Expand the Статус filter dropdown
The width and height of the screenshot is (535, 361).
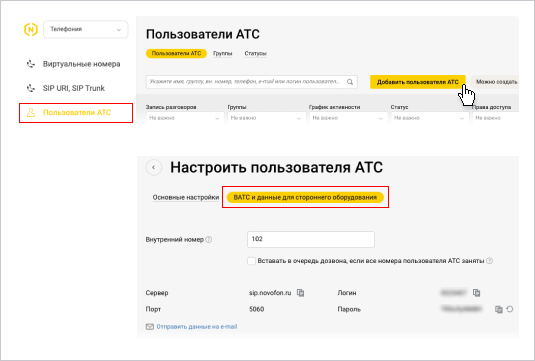429,118
